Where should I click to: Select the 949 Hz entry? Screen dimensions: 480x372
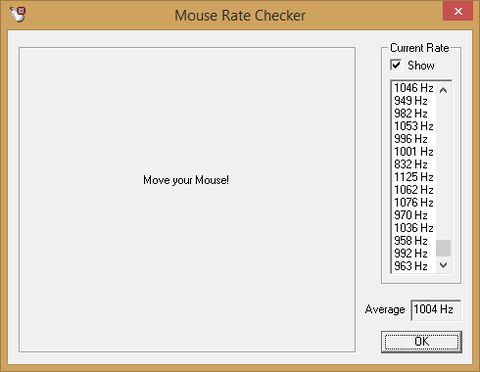414,101
